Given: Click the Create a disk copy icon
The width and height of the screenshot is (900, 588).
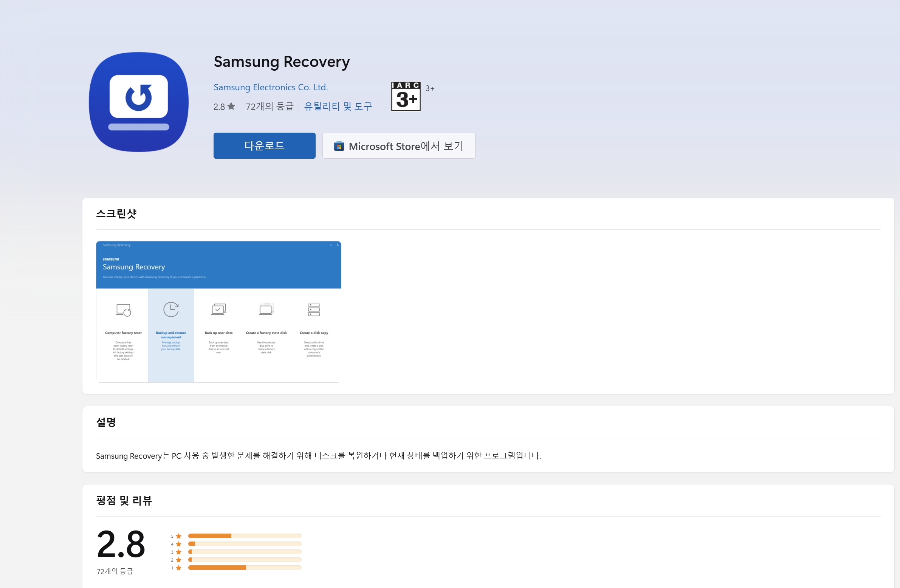Looking at the screenshot, I should 314,309.
